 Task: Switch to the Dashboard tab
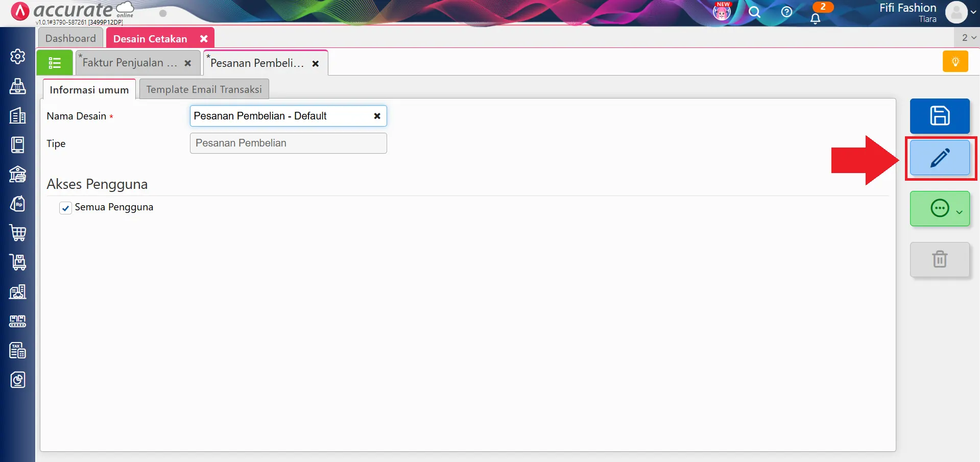(x=70, y=38)
